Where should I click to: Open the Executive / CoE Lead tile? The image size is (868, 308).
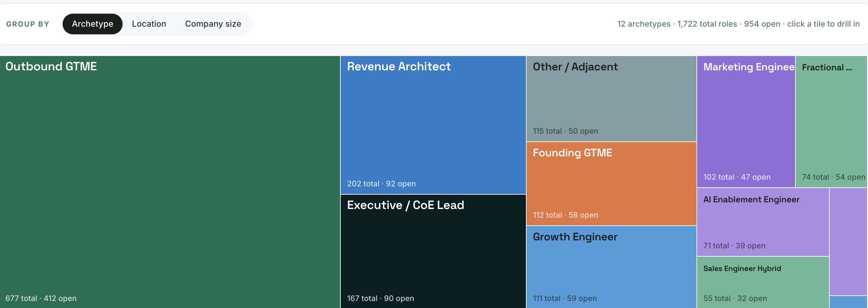tap(433, 251)
